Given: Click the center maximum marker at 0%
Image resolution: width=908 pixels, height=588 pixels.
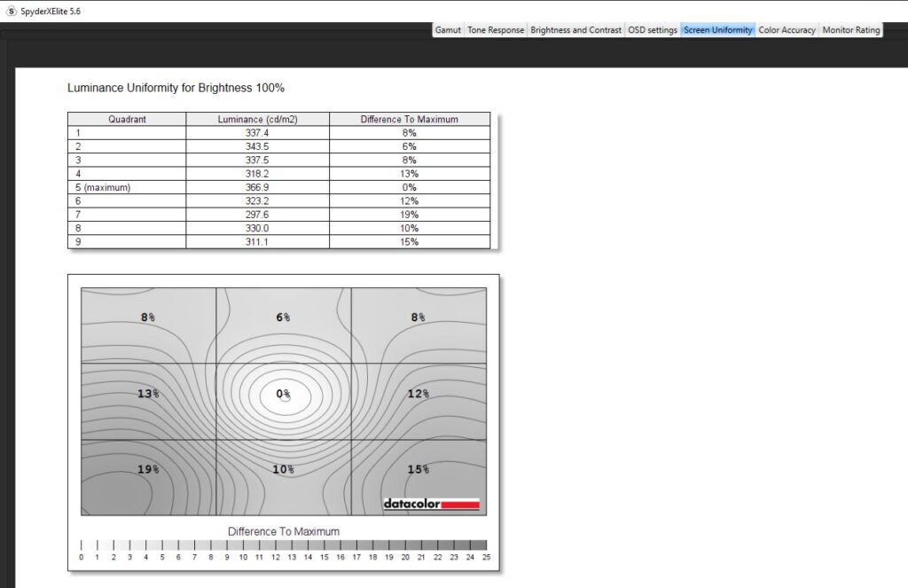Looking at the screenshot, I should pos(285,396).
